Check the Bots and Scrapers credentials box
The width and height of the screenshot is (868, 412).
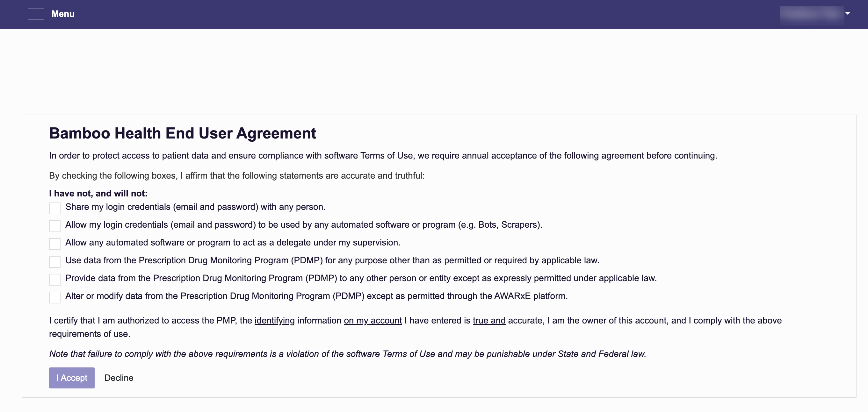54,226
